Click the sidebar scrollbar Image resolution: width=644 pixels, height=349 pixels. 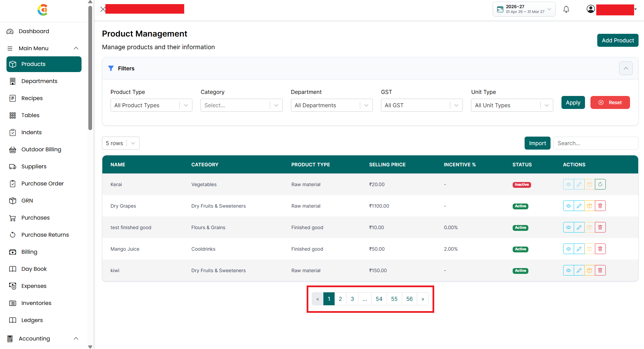(x=90, y=68)
